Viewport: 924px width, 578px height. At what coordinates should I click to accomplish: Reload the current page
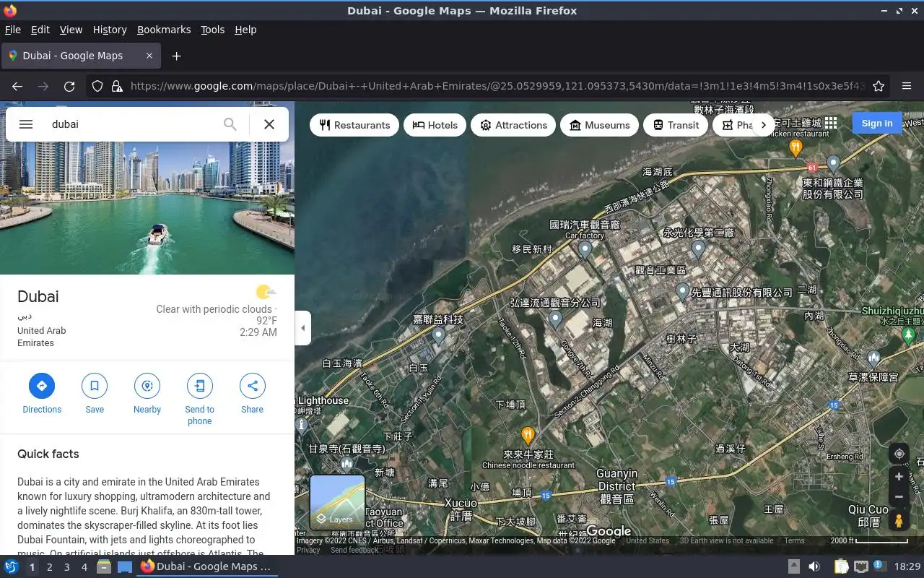point(69,86)
